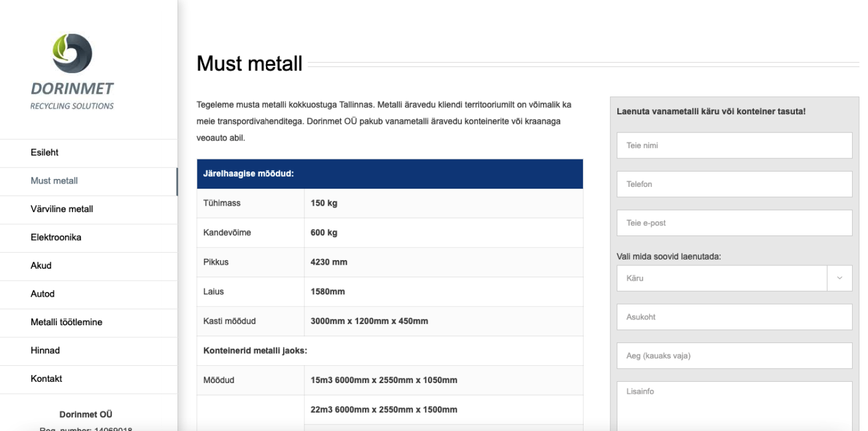
Task: Open the Elektroonika page
Action: coord(56,237)
